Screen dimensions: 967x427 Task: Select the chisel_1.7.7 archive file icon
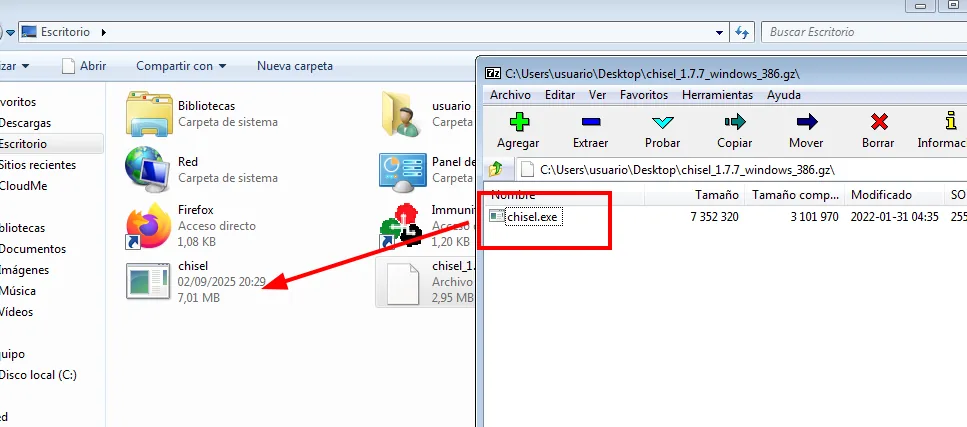403,283
